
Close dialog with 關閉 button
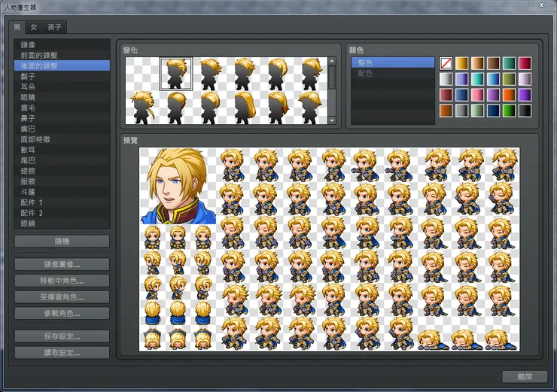click(525, 377)
